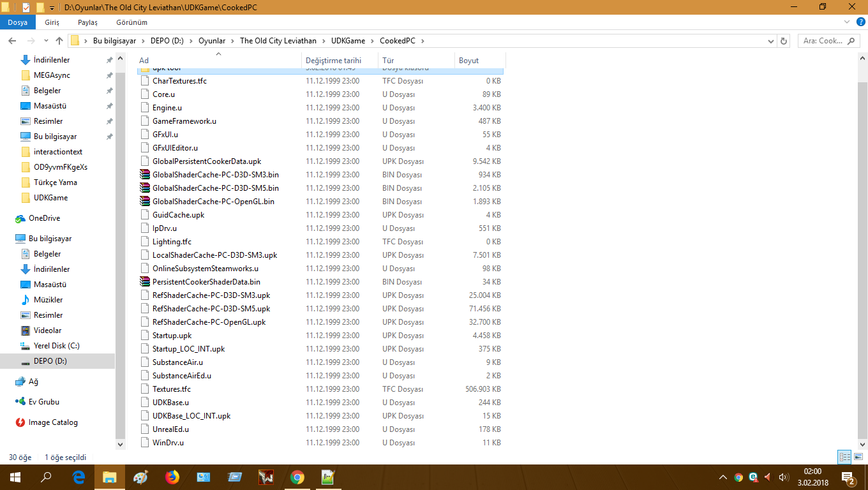Click the Müzikler music note icon
Screen dimensions: 868x490
click(x=26, y=300)
